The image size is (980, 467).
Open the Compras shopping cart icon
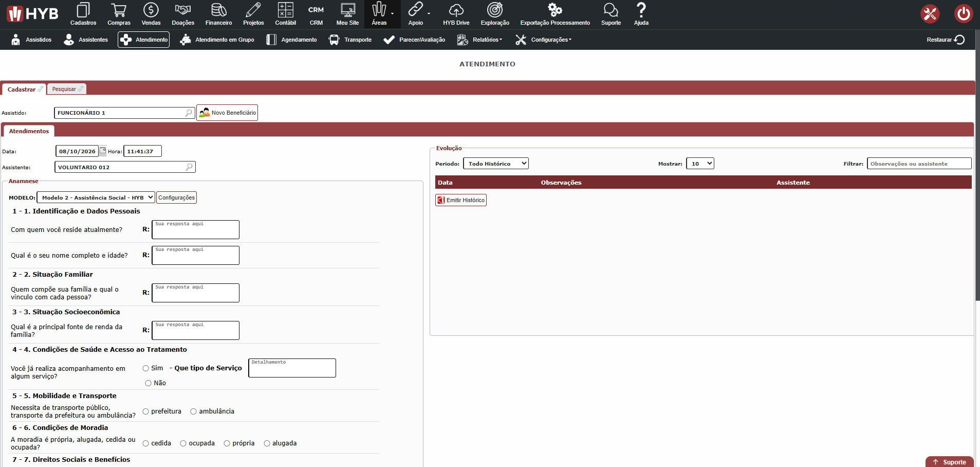pos(119,10)
